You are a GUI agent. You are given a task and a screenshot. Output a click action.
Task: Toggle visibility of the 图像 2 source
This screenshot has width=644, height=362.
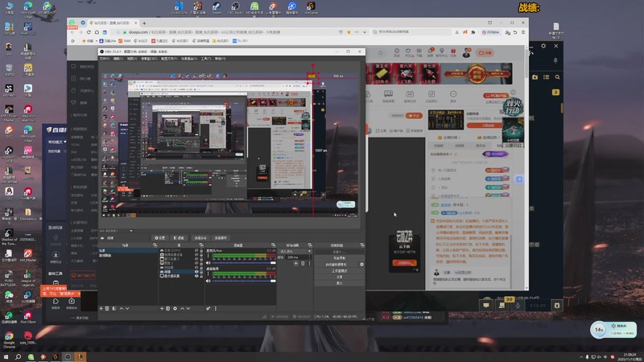pos(196,263)
